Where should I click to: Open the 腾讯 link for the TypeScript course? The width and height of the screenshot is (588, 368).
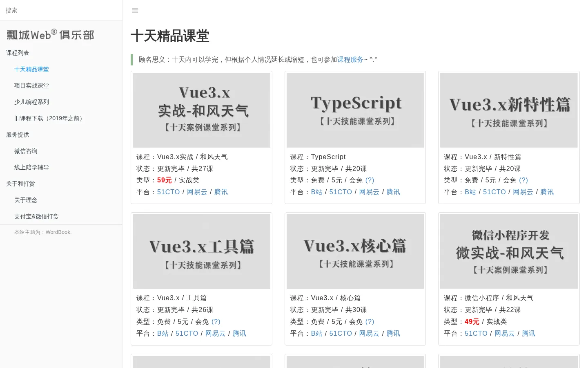coord(393,192)
